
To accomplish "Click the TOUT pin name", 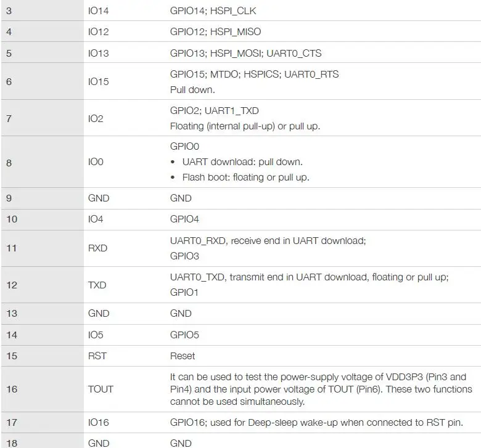I will pos(101,389).
